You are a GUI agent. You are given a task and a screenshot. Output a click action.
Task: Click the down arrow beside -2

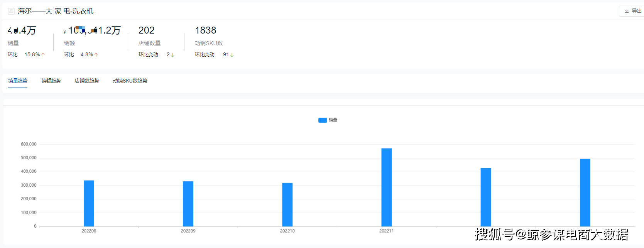pyautogui.click(x=172, y=55)
